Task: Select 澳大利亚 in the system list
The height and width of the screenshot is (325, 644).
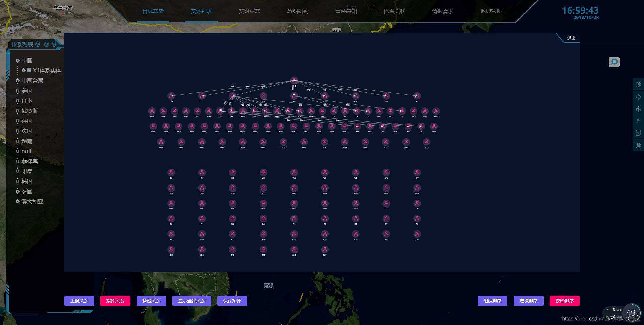Action: point(32,201)
